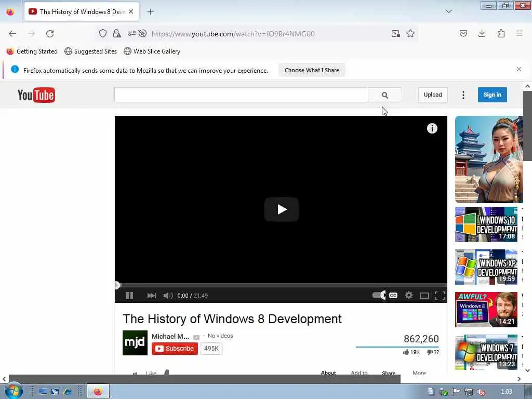This screenshot has height=399, width=532.
Task: Open the three-dot settings menu on YouTube header
Action: (463, 95)
